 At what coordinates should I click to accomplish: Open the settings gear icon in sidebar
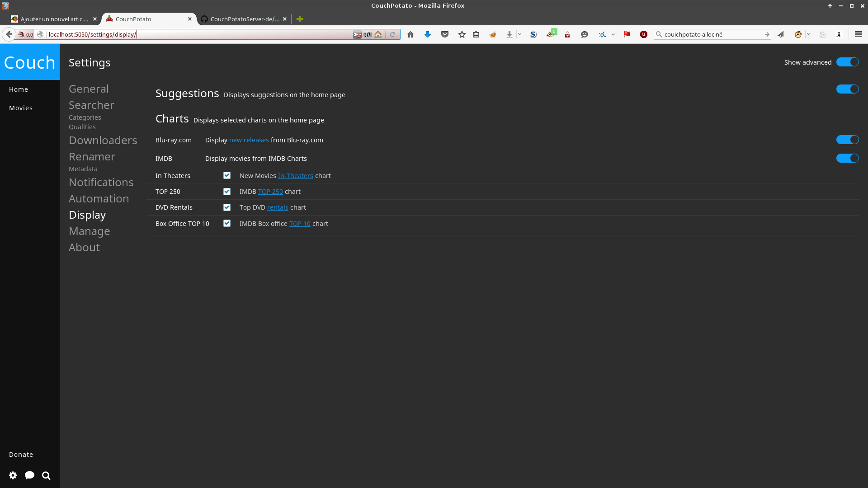(x=13, y=475)
